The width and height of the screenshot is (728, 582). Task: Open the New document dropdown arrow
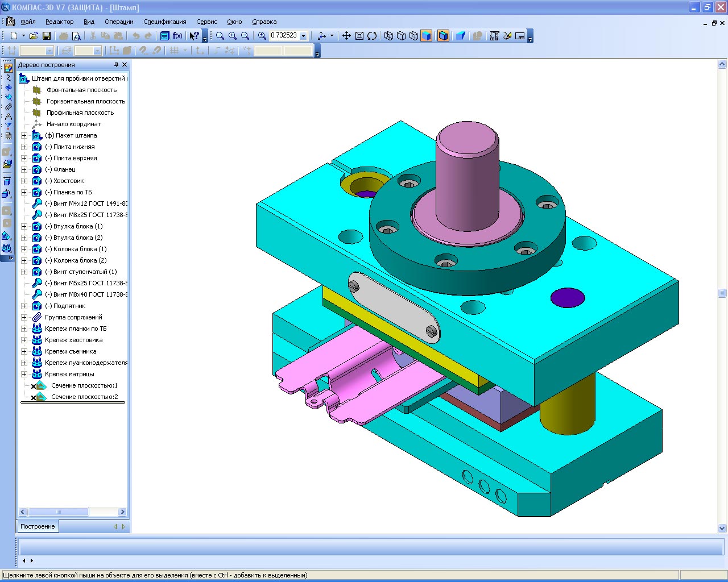[x=23, y=36]
